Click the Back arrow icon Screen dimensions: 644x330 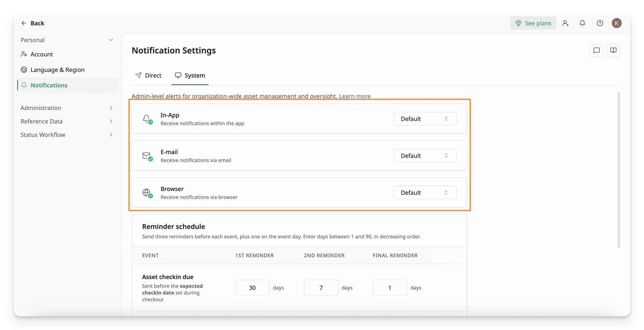pyautogui.click(x=23, y=23)
